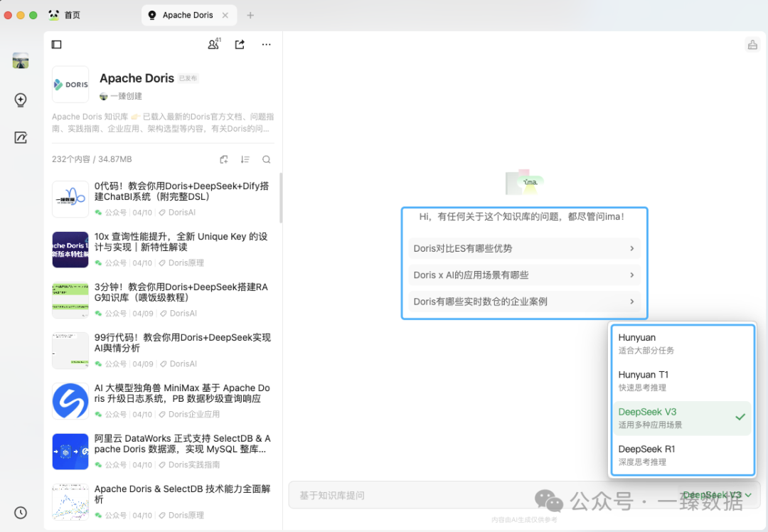The image size is (768, 532).
Task: Click the content list scrollbar
Action: click(x=281, y=198)
